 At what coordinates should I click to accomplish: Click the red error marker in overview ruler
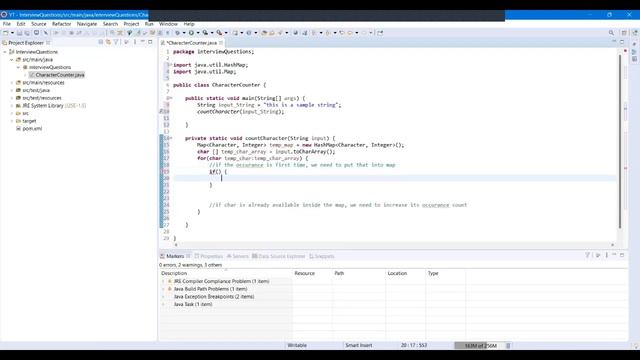[x=625, y=168]
